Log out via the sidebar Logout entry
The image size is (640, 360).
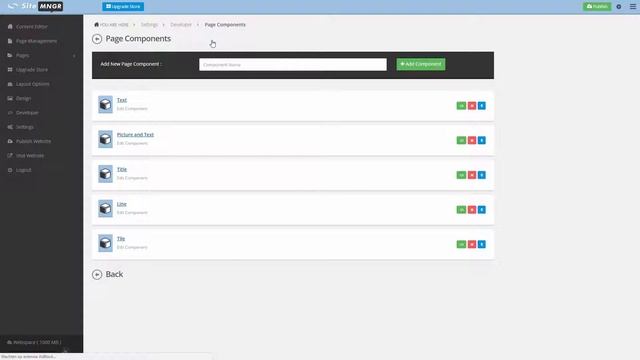[23, 170]
